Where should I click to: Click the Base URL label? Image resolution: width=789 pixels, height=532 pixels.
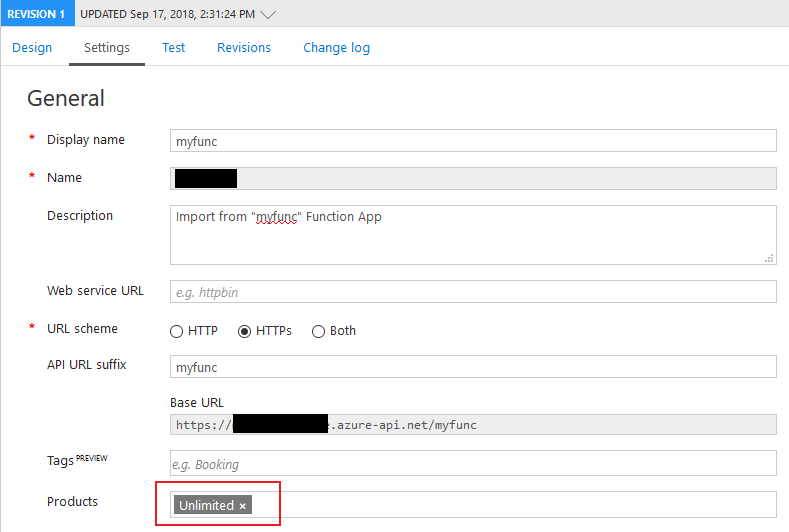(x=197, y=403)
